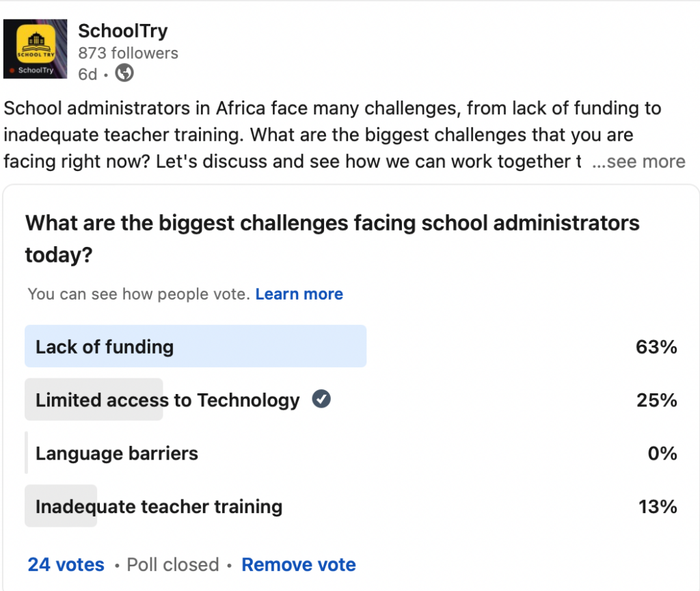The height and width of the screenshot is (591, 700).
Task: Click the 0% result percentage
Action: (x=662, y=454)
